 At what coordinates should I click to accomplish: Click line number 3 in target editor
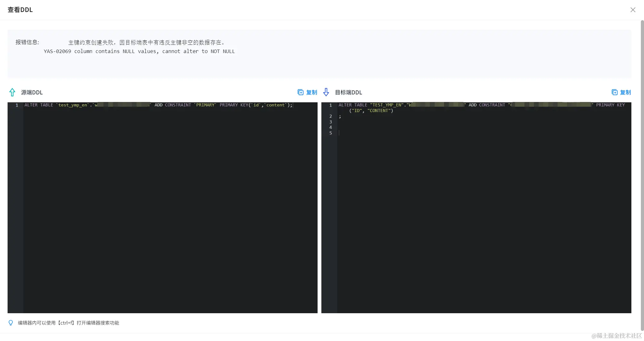click(331, 122)
